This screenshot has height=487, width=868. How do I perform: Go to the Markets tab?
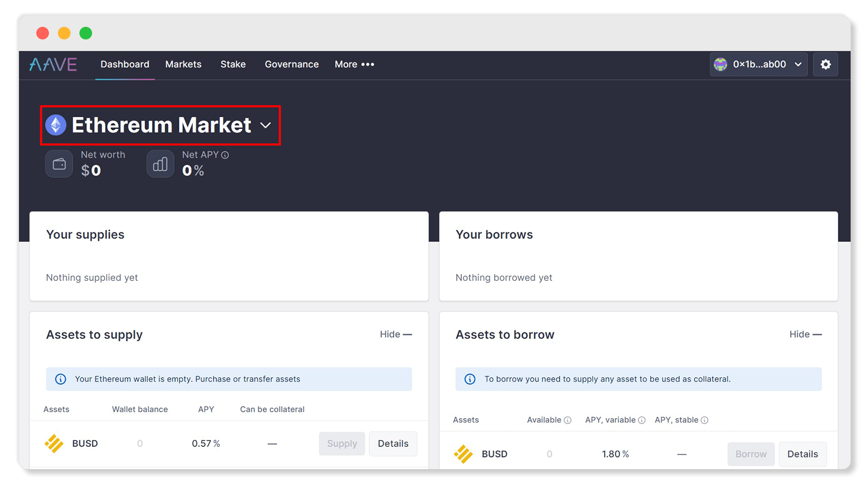point(183,64)
